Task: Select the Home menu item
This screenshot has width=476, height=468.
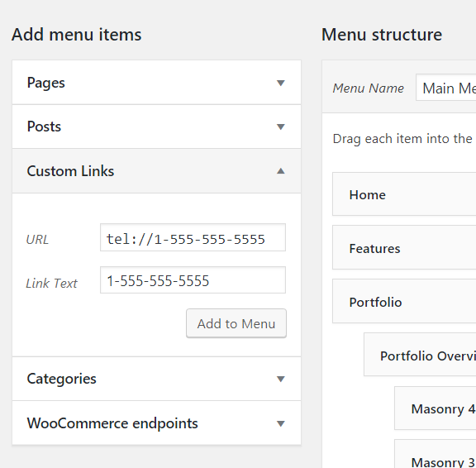Action: [x=404, y=194]
